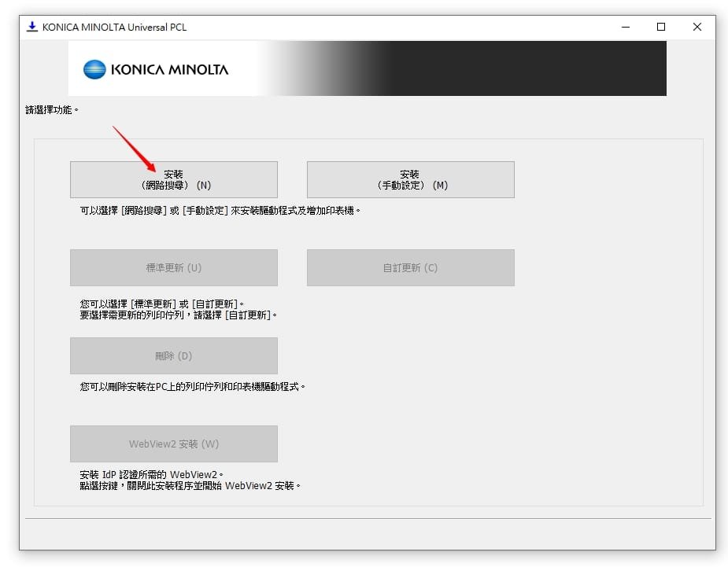Maximize the installer window
The height and width of the screenshot is (567, 728).
(x=661, y=27)
